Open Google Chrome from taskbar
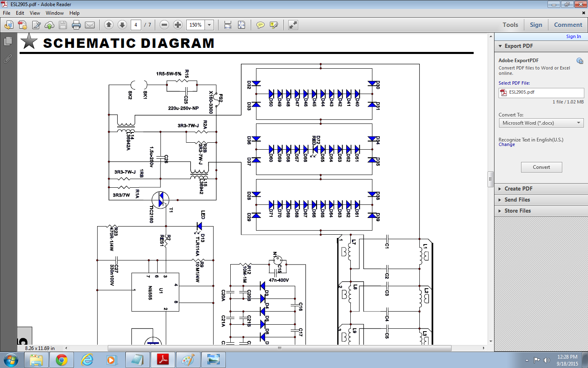Viewport: 588px width, 368px height. (x=61, y=360)
